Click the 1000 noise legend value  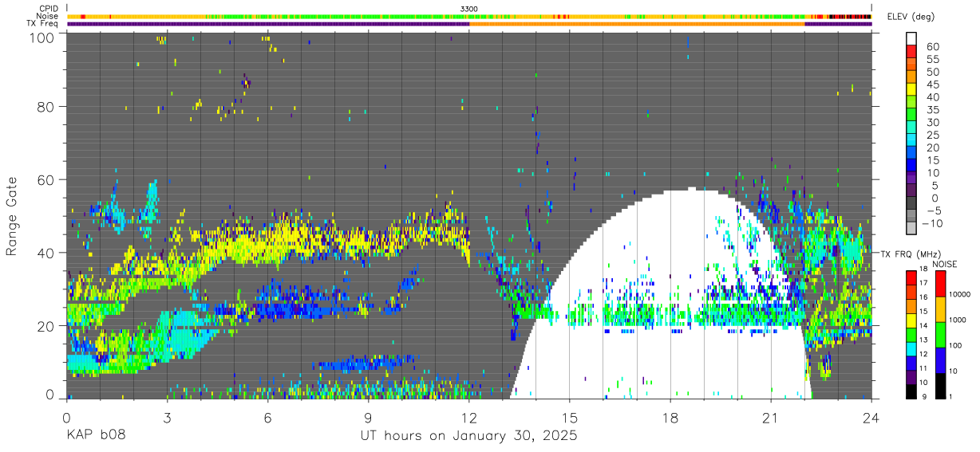[959, 320]
